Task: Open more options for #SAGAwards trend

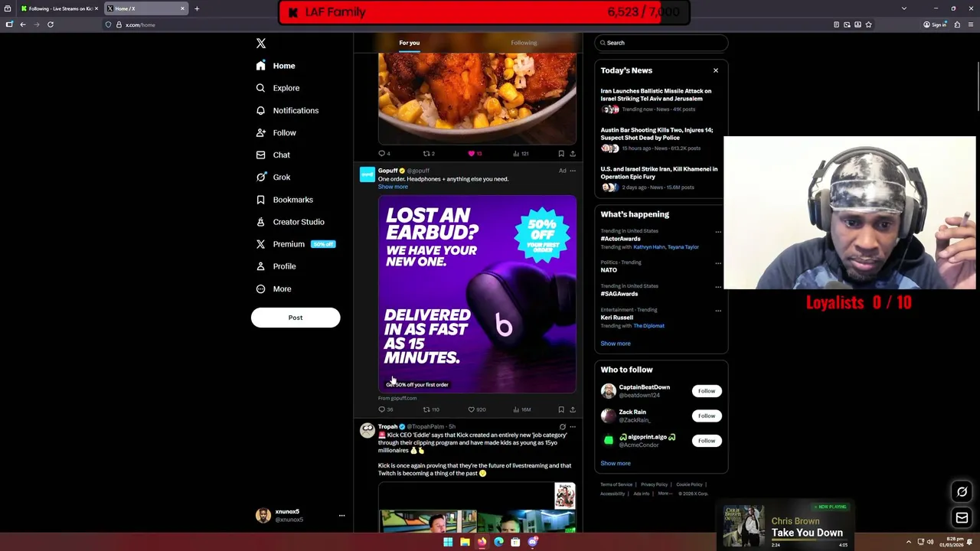Action: 718,286
